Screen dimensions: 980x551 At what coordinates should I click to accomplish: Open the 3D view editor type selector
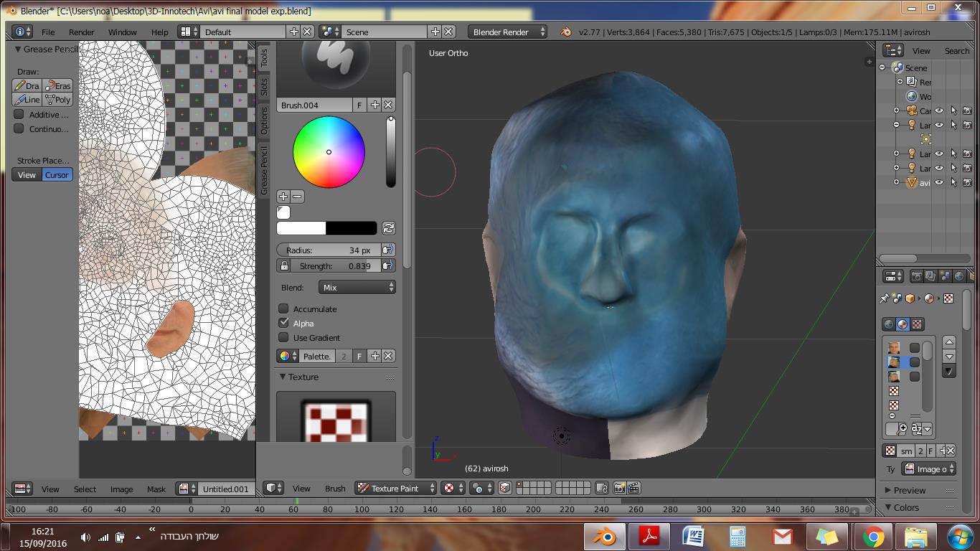pyautogui.click(x=273, y=488)
